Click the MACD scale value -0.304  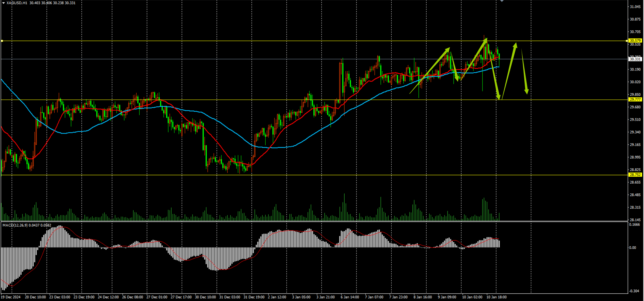[635, 291]
